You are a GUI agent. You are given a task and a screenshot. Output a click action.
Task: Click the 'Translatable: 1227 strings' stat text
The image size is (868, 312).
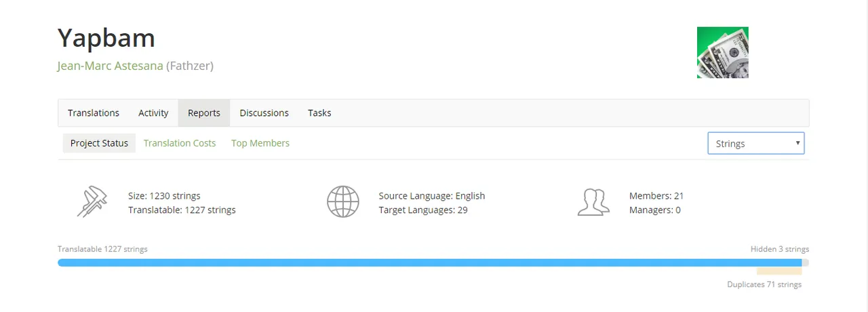tap(182, 210)
